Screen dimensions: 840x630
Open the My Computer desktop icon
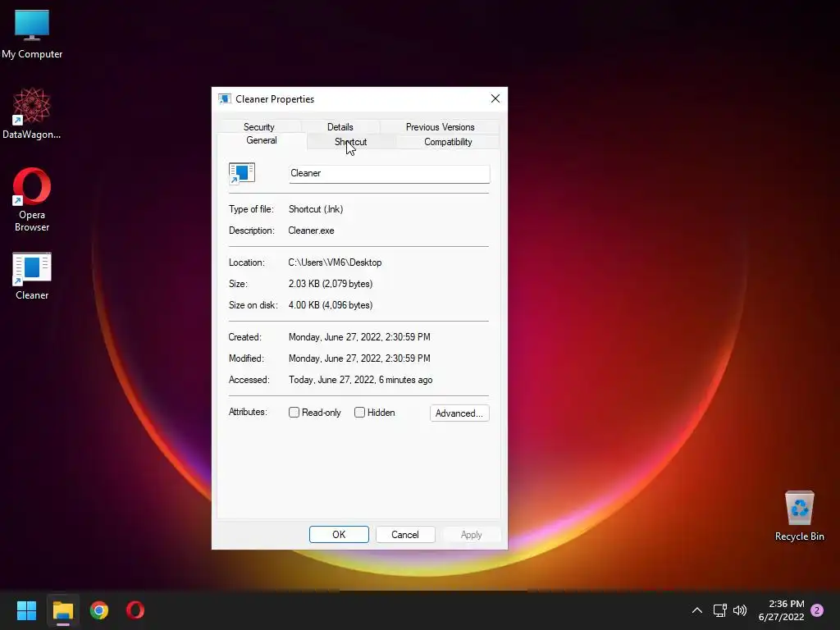(x=32, y=34)
